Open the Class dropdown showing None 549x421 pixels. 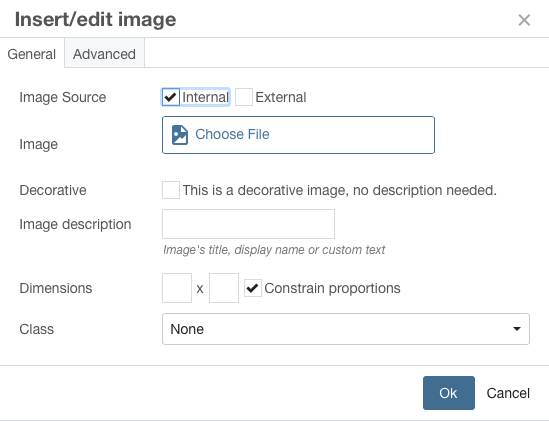pyautogui.click(x=346, y=329)
